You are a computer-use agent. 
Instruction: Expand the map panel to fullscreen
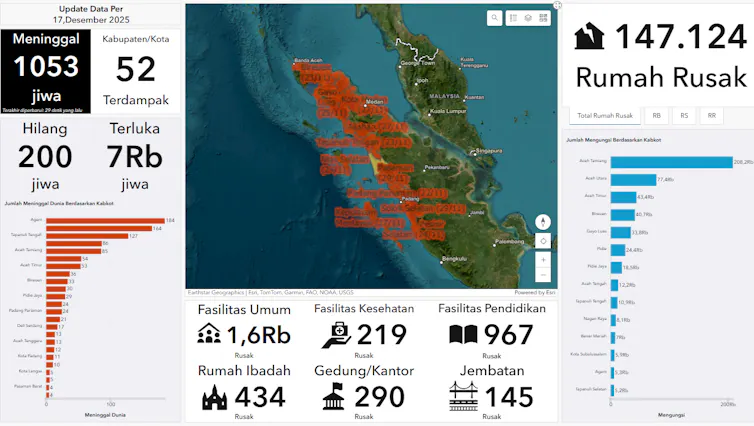557,5
